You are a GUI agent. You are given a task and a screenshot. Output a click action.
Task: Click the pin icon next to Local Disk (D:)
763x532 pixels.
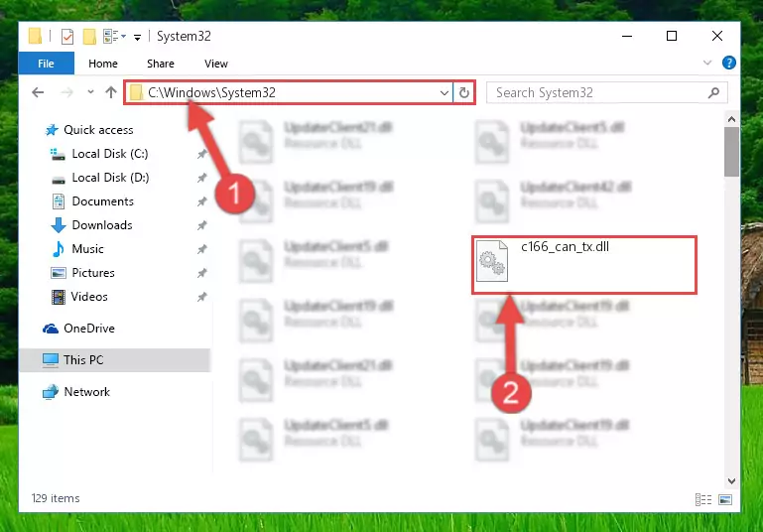point(202,178)
